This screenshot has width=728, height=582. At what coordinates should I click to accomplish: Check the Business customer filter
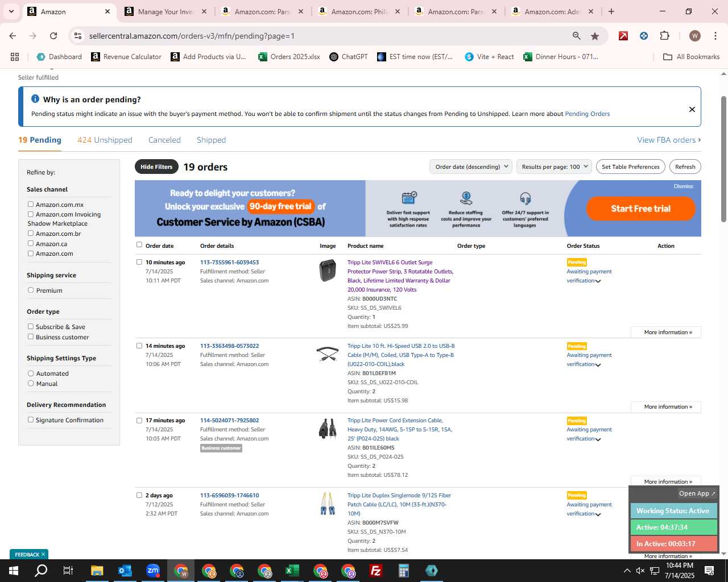pos(31,336)
